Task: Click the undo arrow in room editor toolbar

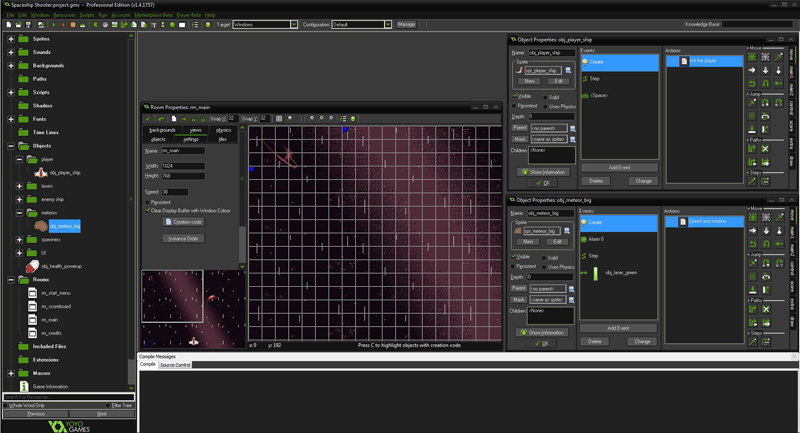Action: pos(161,118)
